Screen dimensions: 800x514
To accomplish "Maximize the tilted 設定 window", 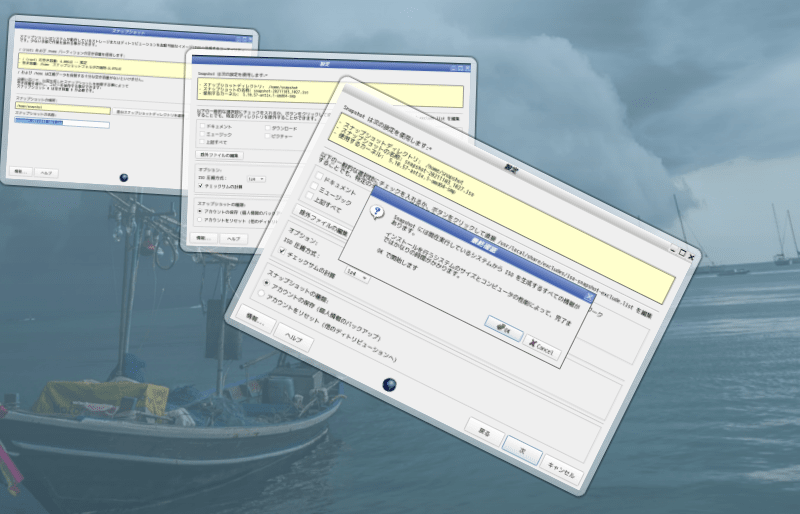I will point(682,253).
